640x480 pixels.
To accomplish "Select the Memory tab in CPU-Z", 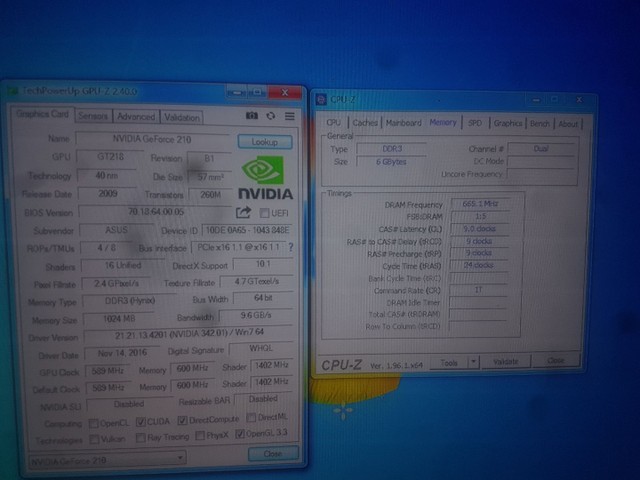I will click(x=443, y=122).
